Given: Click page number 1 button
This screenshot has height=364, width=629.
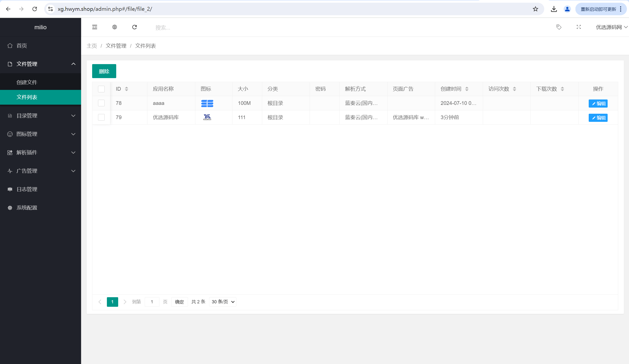Looking at the screenshot, I should pos(112,302).
